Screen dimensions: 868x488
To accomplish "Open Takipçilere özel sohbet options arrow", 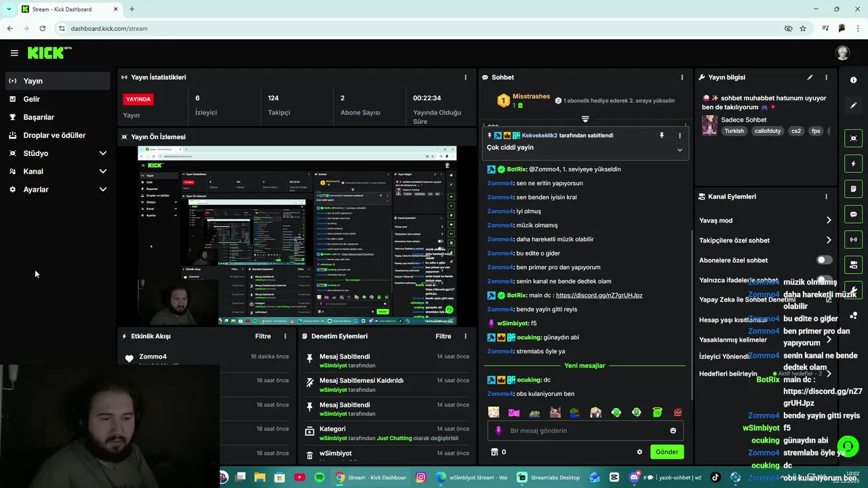I will pyautogui.click(x=828, y=240).
